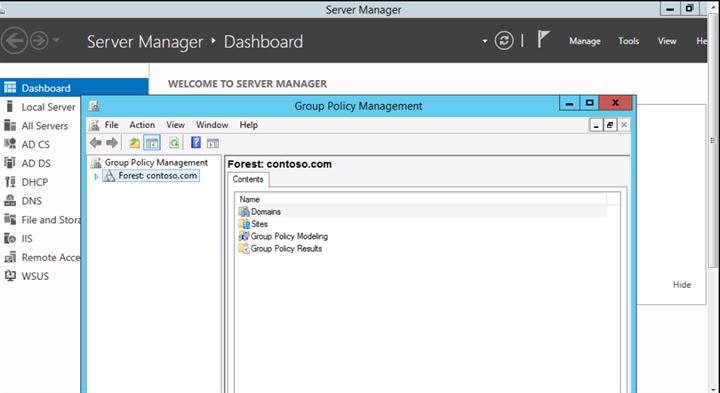Sort by the Name column header

(x=420, y=199)
